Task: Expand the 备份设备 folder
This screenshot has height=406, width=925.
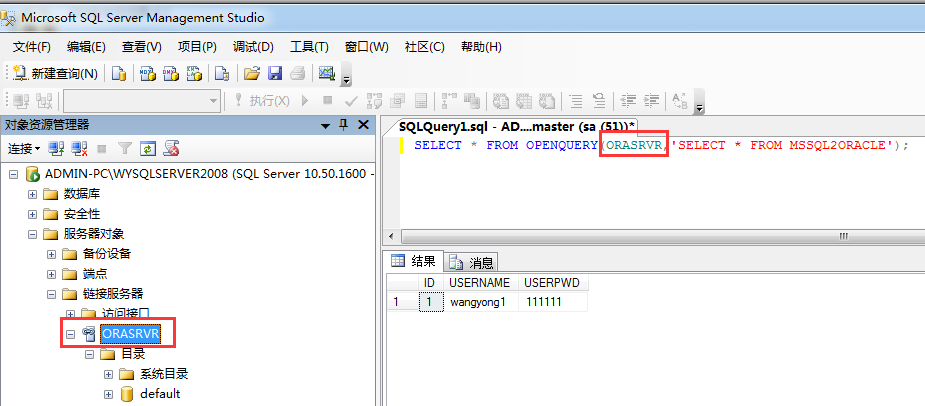Action: pos(51,254)
